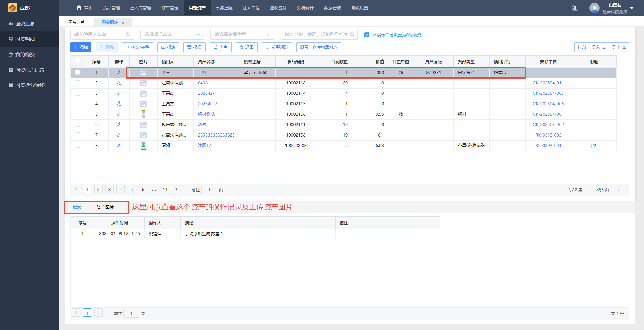Image resolution: width=644 pixels, height=330 pixels.
Task: Open the image thumbnail of 注册17 row
Action: click(143, 146)
